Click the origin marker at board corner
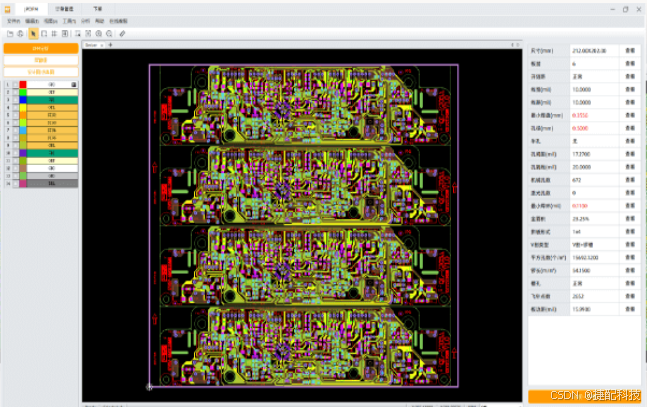The height and width of the screenshot is (407, 647). coord(149,387)
